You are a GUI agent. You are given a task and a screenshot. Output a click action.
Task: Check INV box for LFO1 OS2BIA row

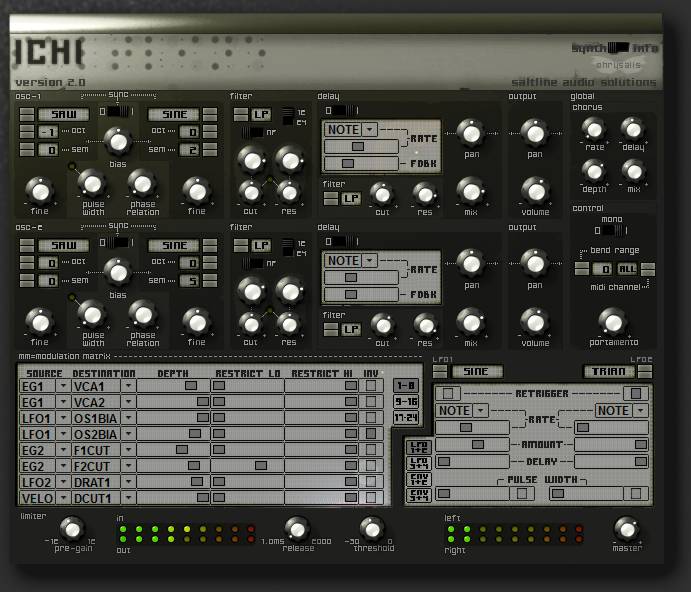point(371,433)
